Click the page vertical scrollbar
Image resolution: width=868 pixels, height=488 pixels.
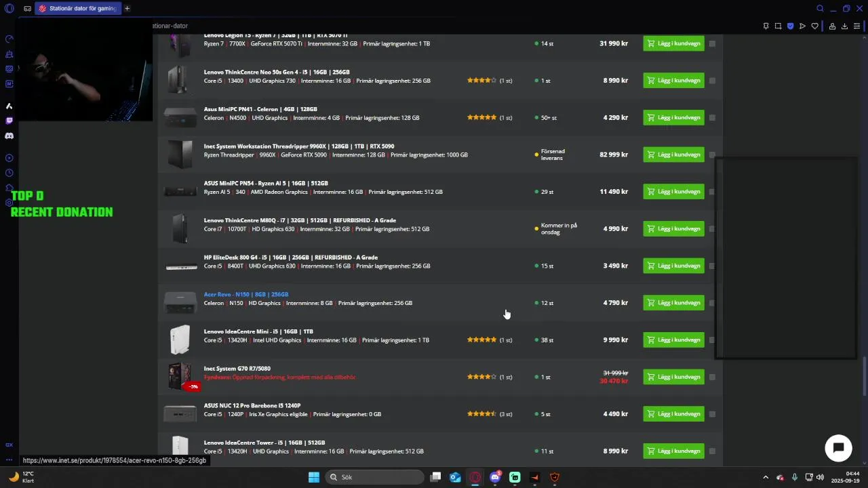pyautogui.click(x=865, y=375)
